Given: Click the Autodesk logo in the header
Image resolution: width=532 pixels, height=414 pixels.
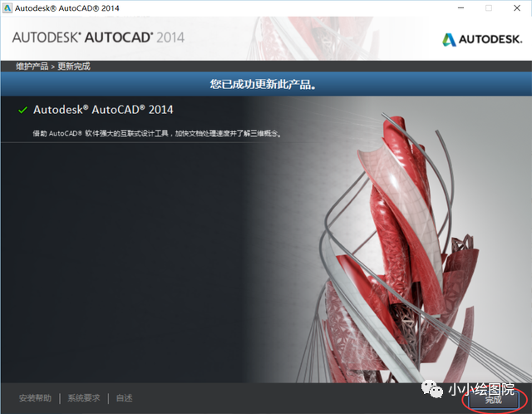Looking at the screenshot, I should click(x=482, y=39).
